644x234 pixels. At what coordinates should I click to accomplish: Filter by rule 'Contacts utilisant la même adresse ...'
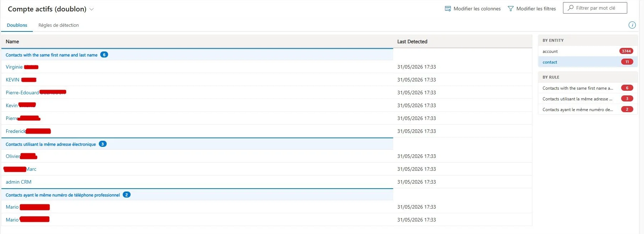[x=587, y=99]
